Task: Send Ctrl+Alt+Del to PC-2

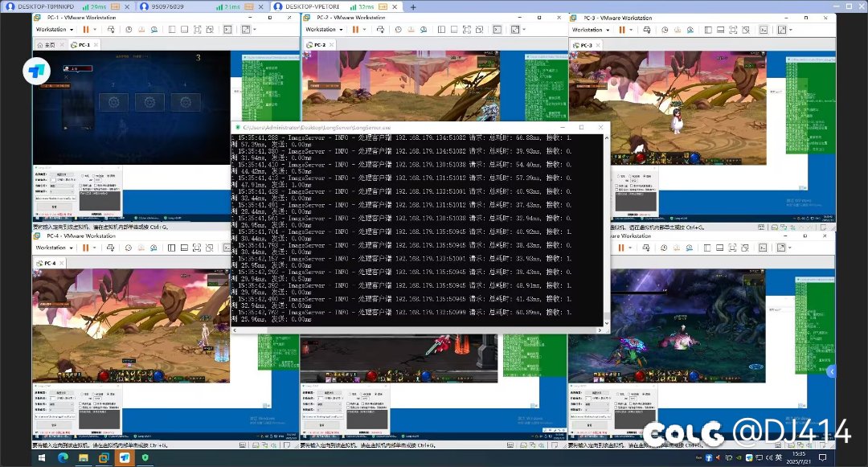Action: (380, 29)
